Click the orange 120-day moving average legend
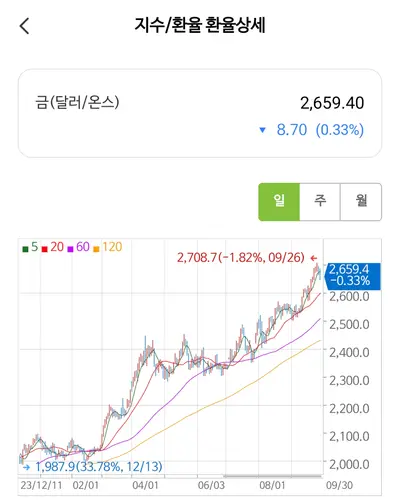Image resolution: width=400 pixels, height=504 pixels. tap(108, 247)
